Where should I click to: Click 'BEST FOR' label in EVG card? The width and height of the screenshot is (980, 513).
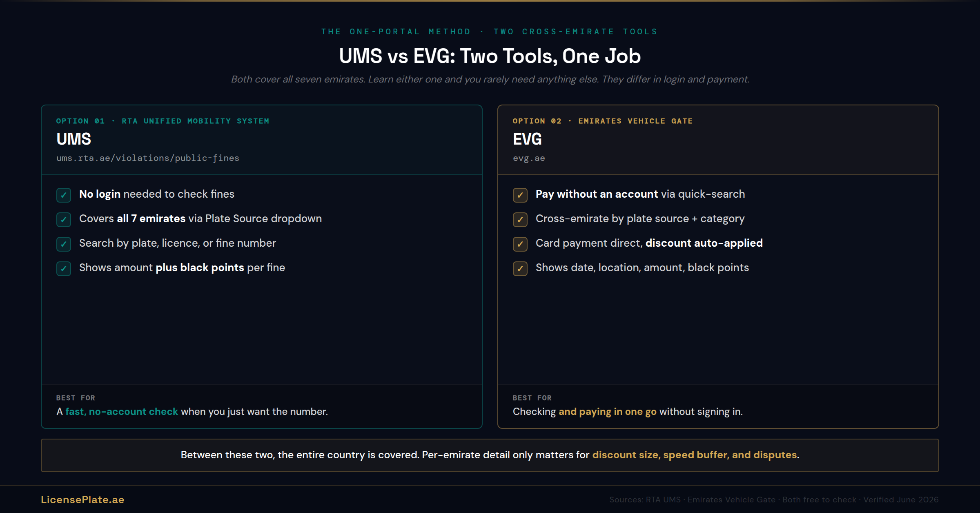(532, 398)
